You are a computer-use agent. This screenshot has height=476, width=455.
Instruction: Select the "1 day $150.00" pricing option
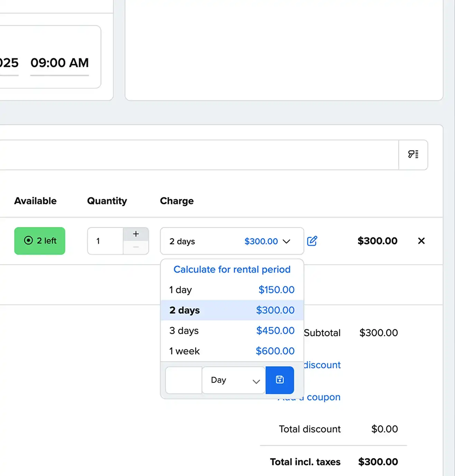232,290
